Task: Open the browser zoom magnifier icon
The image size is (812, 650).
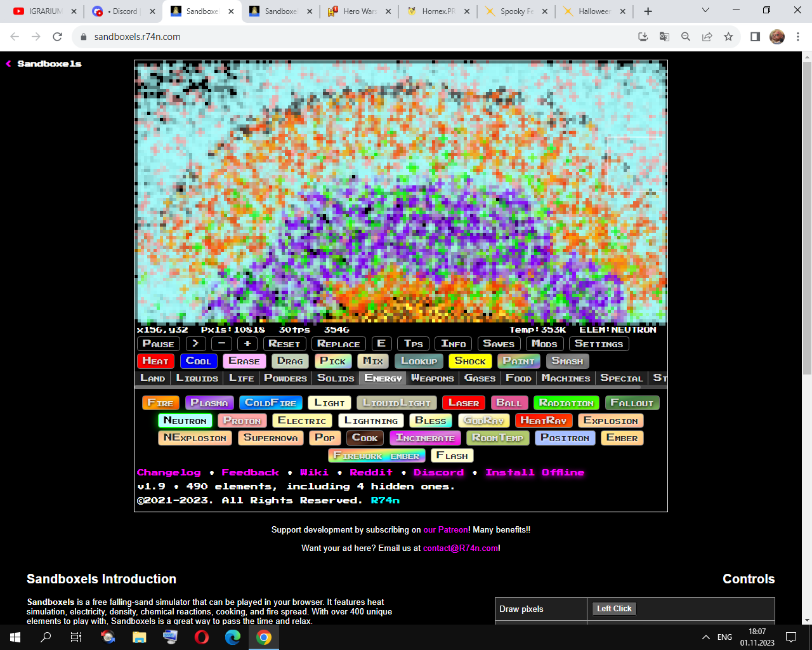Action: click(686, 37)
